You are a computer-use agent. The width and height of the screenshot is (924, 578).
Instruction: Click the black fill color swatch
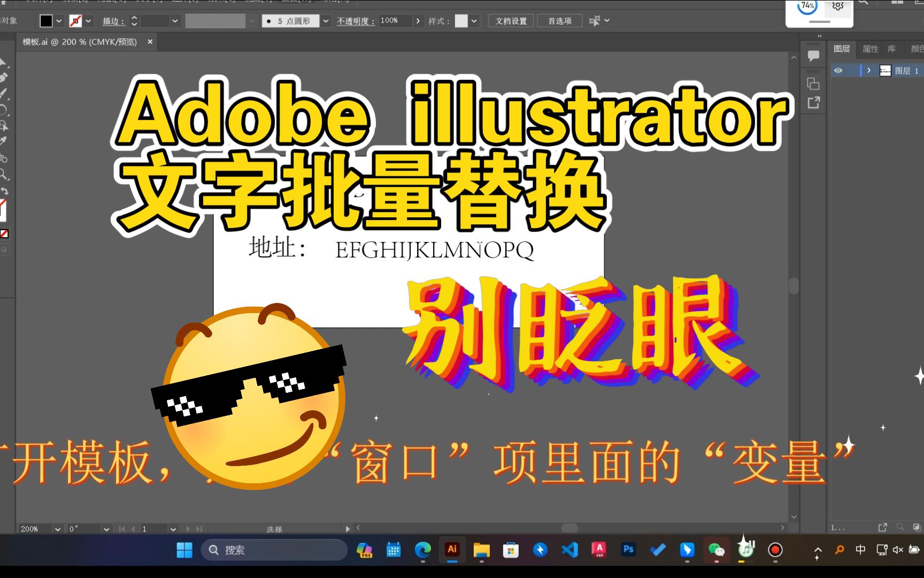[x=45, y=21]
